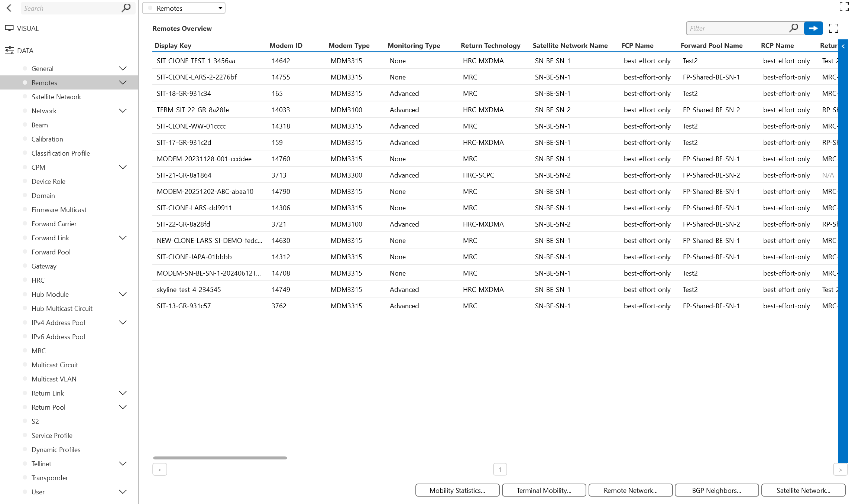Click the blue arrow apply-filter button
This screenshot has height=504, width=852.
(x=813, y=28)
